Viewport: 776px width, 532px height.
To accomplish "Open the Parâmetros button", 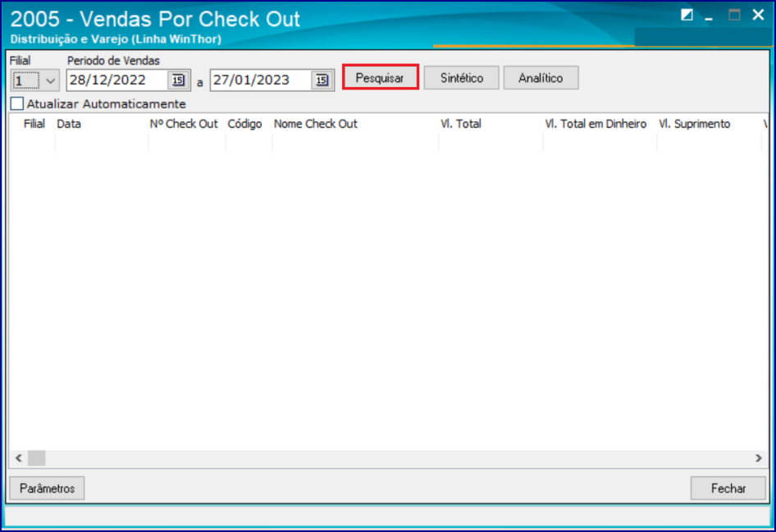I will pos(47,489).
